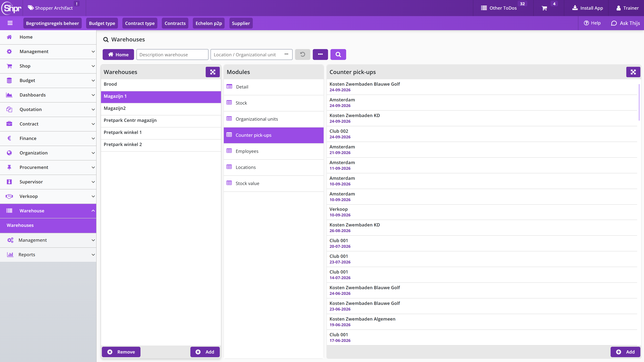Click the Finance euro icon
Image resolution: width=644 pixels, height=362 pixels.
pos(9,138)
